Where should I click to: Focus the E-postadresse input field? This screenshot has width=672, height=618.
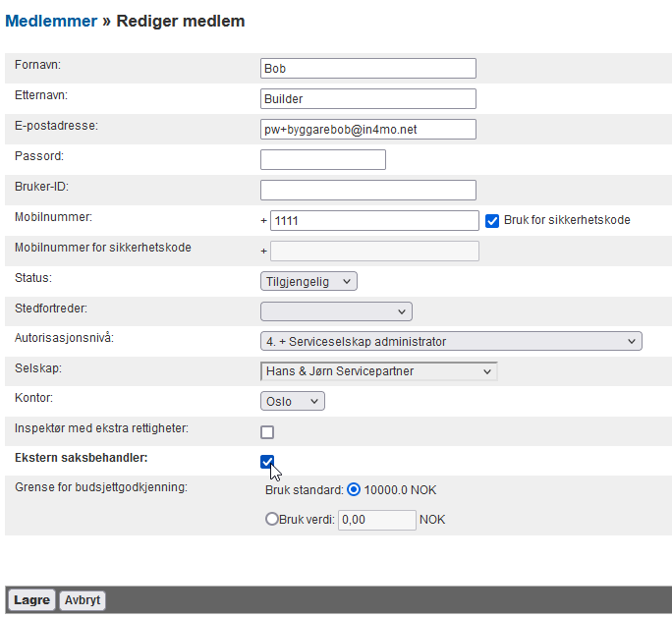pos(367,130)
